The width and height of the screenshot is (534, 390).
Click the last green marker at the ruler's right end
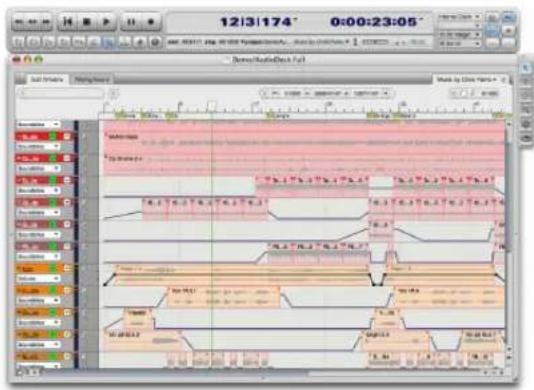point(499,116)
